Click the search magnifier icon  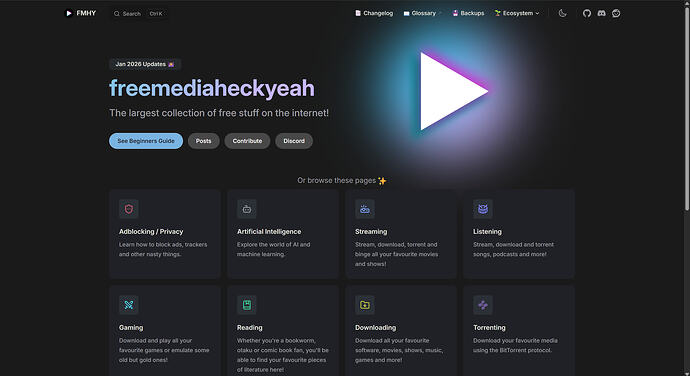pyautogui.click(x=117, y=14)
